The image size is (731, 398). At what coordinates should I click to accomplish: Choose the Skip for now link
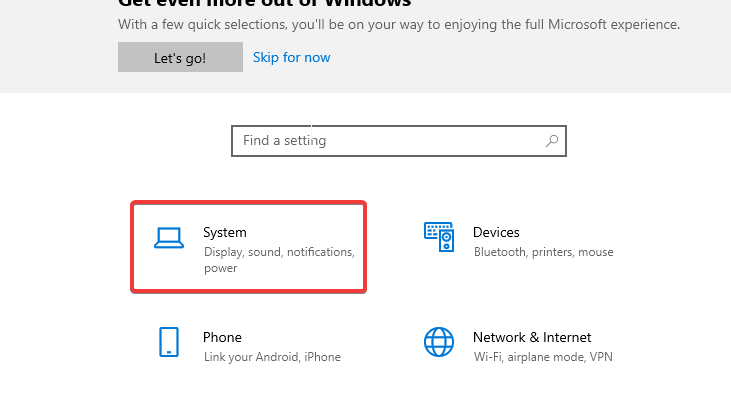[291, 57]
